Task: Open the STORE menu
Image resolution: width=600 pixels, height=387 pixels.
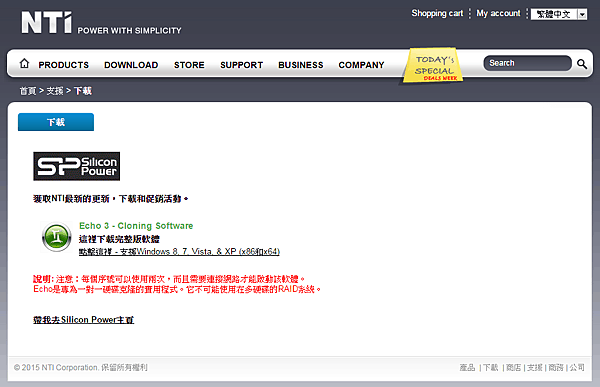Action: click(x=189, y=65)
